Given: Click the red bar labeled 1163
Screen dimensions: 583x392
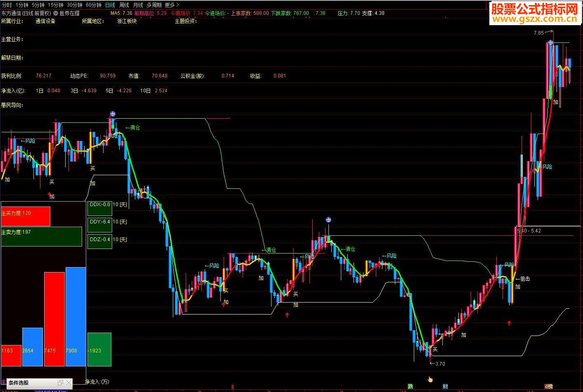Looking at the screenshot, I should (11, 355).
